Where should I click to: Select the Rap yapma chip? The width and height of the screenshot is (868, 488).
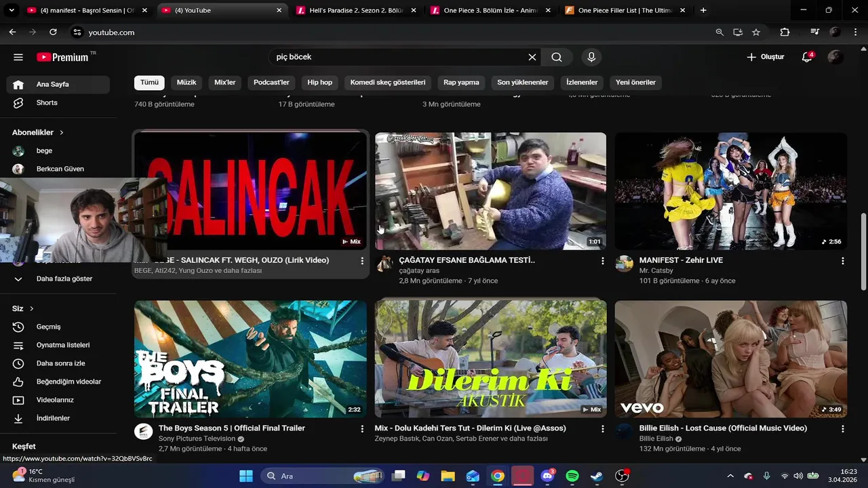pyautogui.click(x=461, y=83)
